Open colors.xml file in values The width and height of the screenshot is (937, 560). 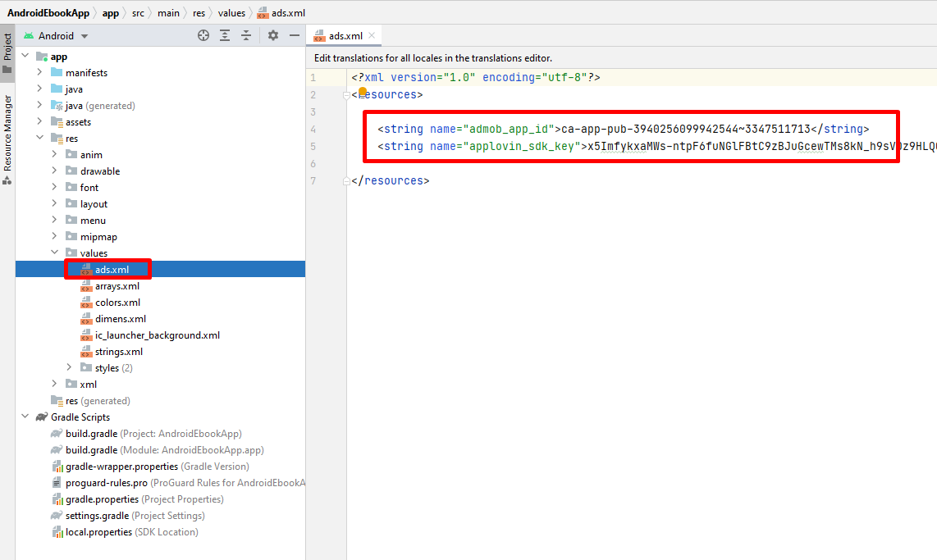pos(117,303)
